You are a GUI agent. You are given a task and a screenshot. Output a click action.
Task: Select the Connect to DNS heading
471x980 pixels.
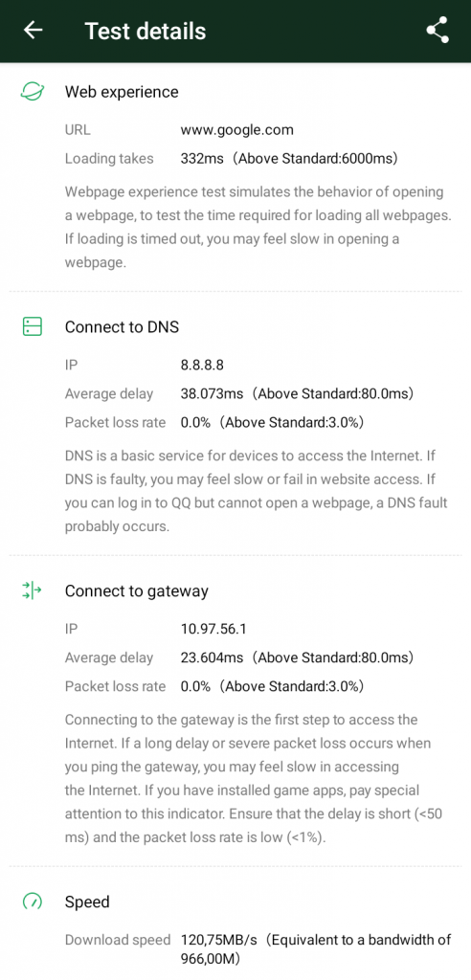[x=122, y=327]
